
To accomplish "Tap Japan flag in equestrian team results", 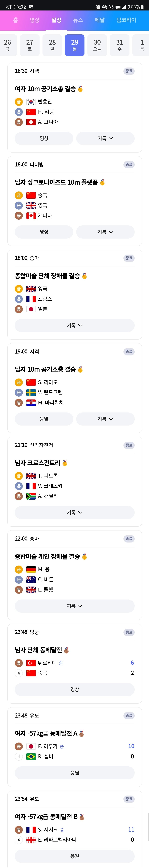I will [x=31, y=309].
